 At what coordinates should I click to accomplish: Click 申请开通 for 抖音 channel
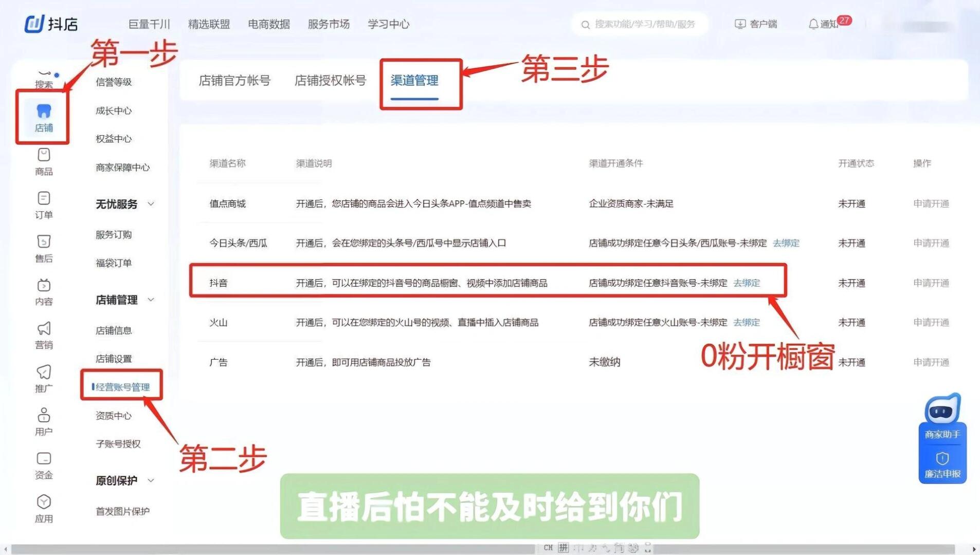pos(931,283)
